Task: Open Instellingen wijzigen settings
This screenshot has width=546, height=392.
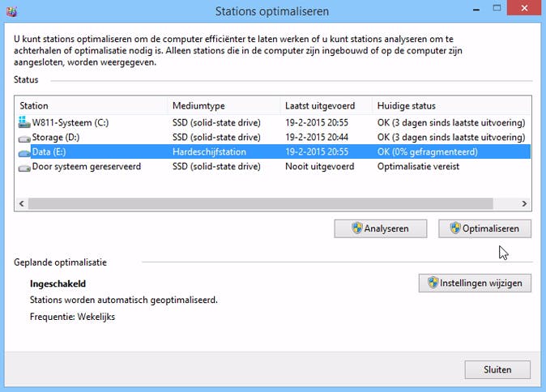Action: pyautogui.click(x=475, y=283)
